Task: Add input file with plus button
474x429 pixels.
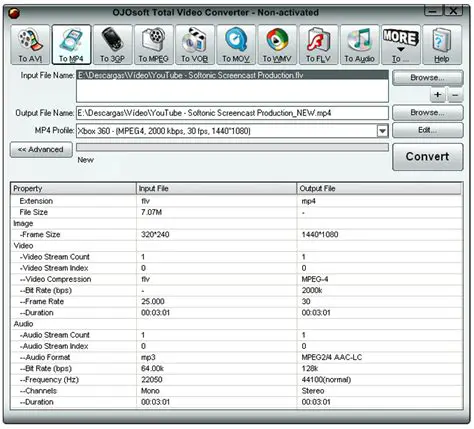Action: 438,95
